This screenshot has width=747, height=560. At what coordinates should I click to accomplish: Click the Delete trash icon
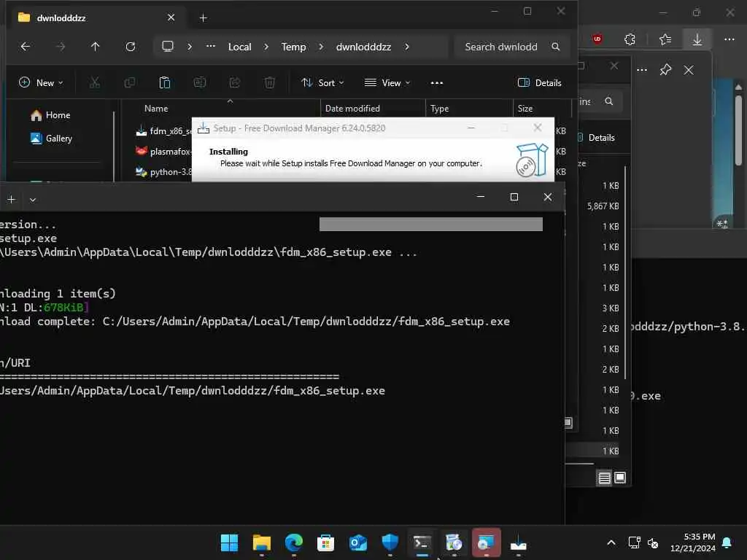[270, 83]
